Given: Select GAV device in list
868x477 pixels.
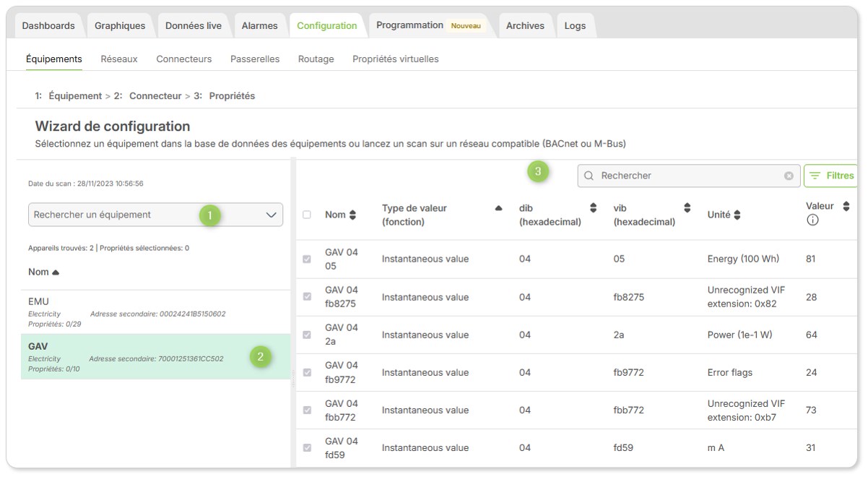Looking at the screenshot, I should tap(155, 357).
